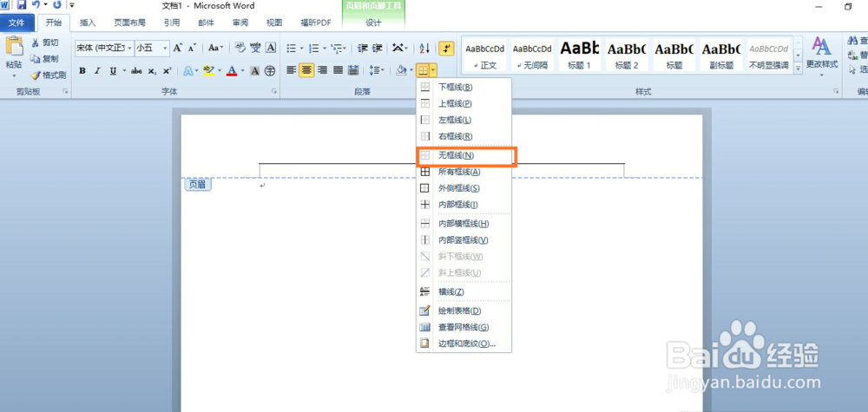Choose All Borders (所有框线) menu item
The image size is (868, 412).
click(x=464, y=172)
